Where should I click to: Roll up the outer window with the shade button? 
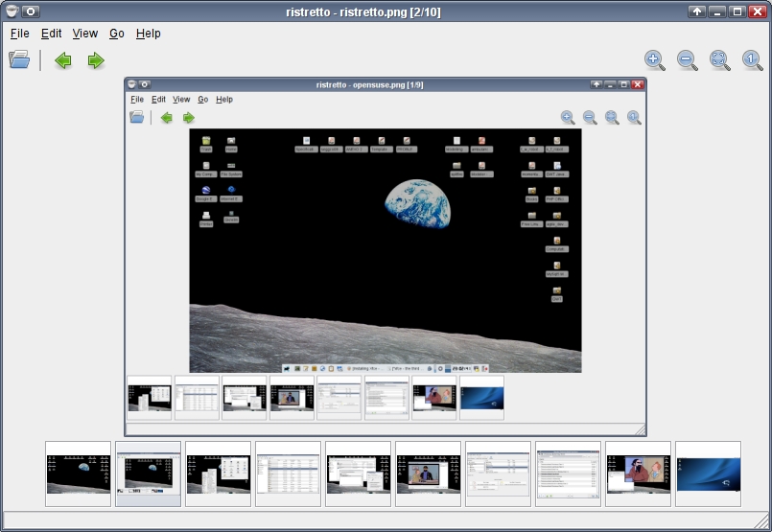click(x=697, y=12)
